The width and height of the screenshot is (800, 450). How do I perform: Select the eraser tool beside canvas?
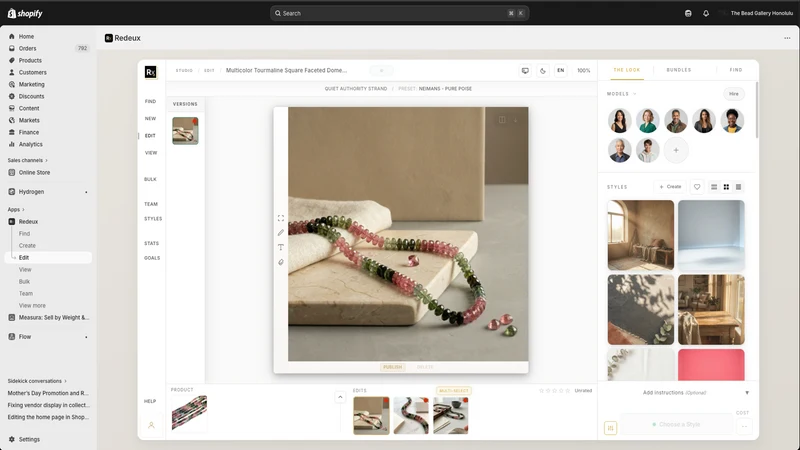(281, 262)
